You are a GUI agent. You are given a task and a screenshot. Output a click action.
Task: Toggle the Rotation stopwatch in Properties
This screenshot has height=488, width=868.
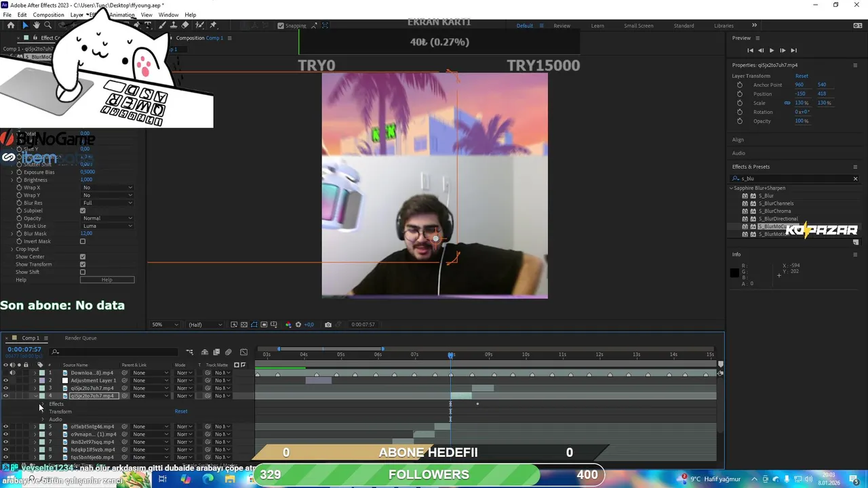(x=740, y=112)
